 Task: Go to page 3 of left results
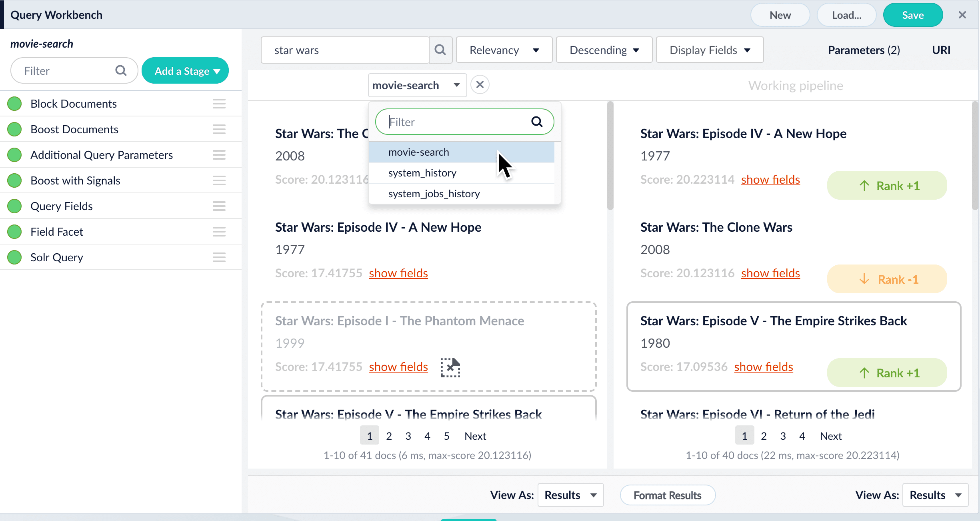click(408, 436)
